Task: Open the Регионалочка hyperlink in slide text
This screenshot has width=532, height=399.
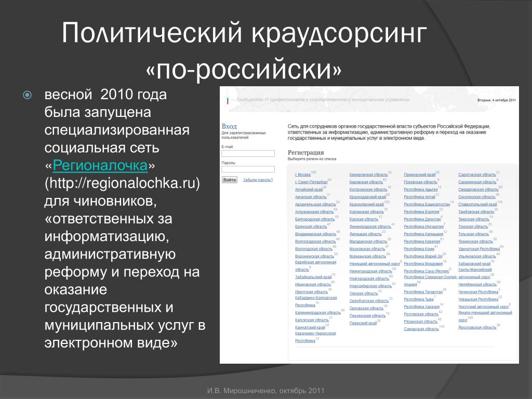Action: pyautogui.click(x=100, y=166)
